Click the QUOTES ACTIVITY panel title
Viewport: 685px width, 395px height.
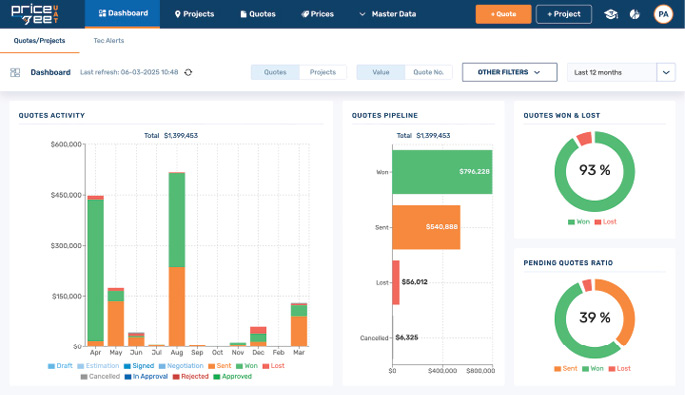pos(52,115)
